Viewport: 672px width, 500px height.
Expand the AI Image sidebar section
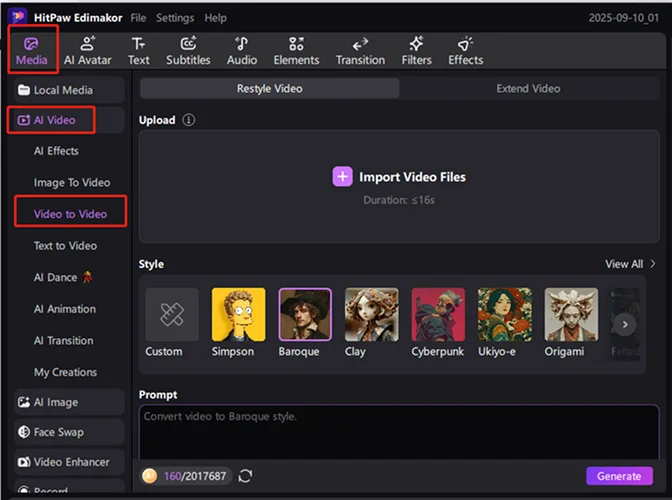tap(66, 402)
